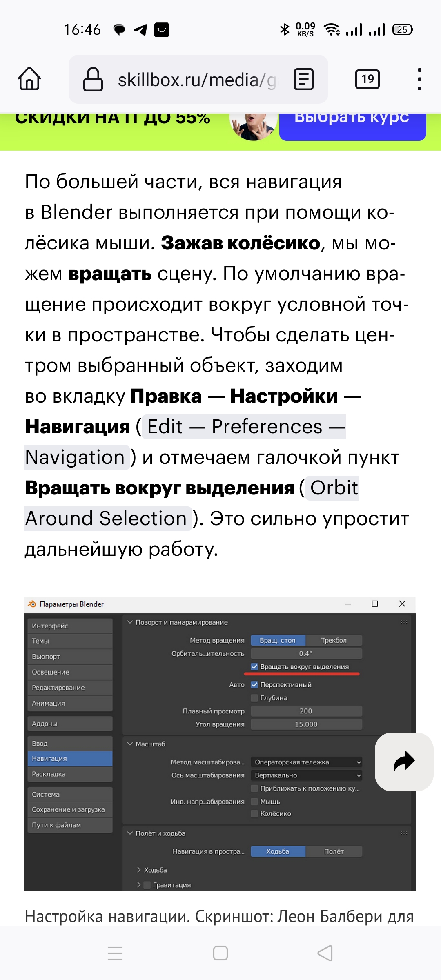Enable the Мышь invert checkbox
The height and width of the screenshot is (980, 441).
coord(254,802)
